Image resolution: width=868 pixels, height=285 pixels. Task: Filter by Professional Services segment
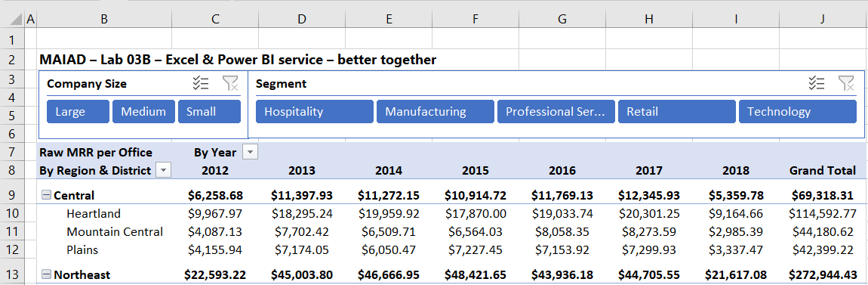point(556,111)
